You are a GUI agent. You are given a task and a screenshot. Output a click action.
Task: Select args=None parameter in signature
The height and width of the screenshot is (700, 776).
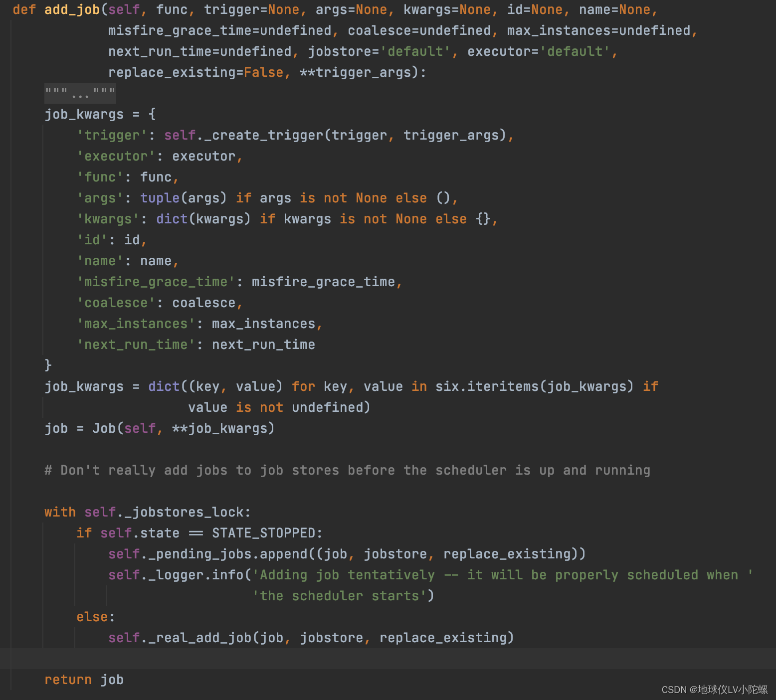coord(352,9)
